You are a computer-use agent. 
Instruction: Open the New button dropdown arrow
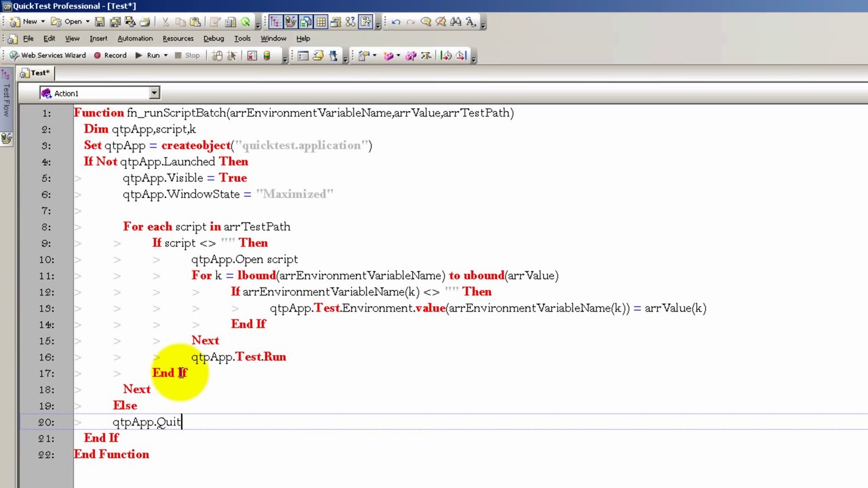click(x=43, y=22)
